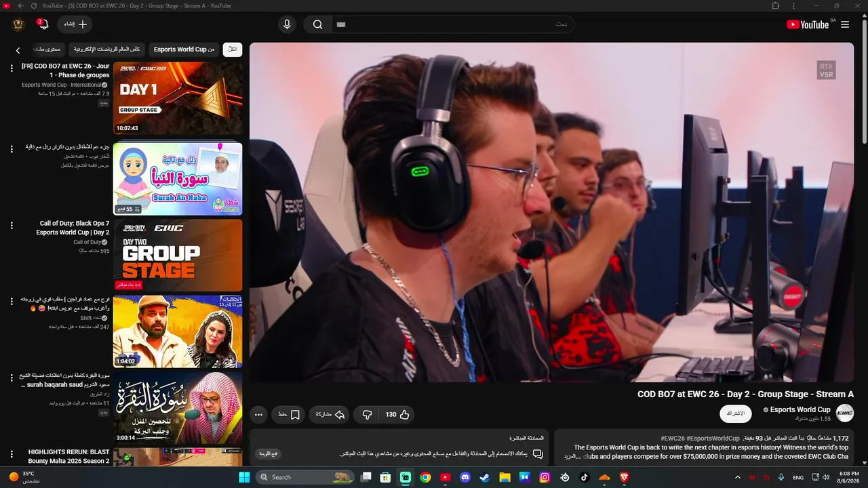Open options for Call of Duty Day 2 video
The height and width of the screenshot is (488, 868).
tap(12, 226)
